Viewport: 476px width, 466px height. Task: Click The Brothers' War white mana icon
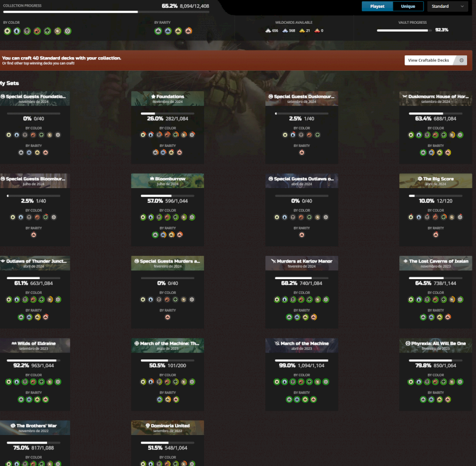[8, 463]
